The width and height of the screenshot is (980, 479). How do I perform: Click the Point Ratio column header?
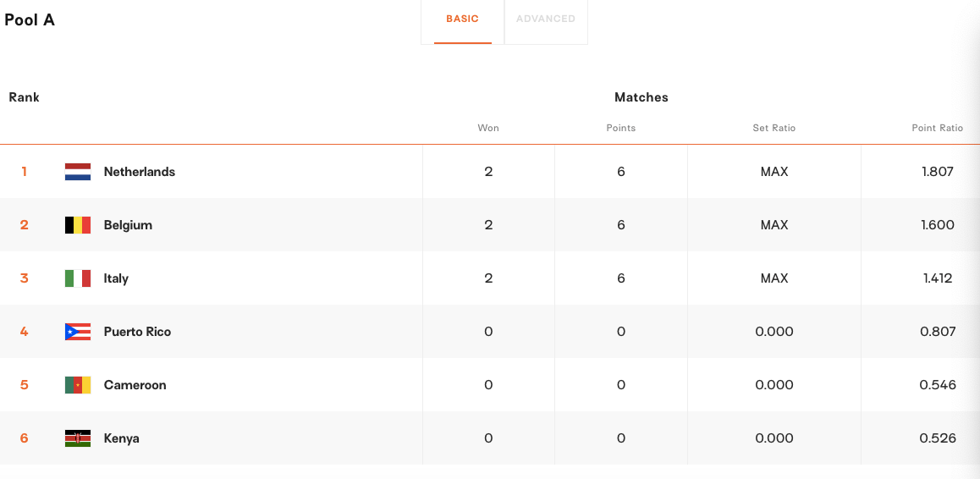(x=937, y=128)
